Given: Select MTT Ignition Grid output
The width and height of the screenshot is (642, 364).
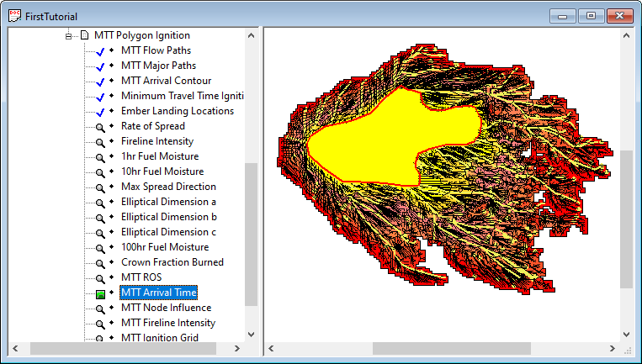Looking at the screenshot, I should (x=160, y=337).
